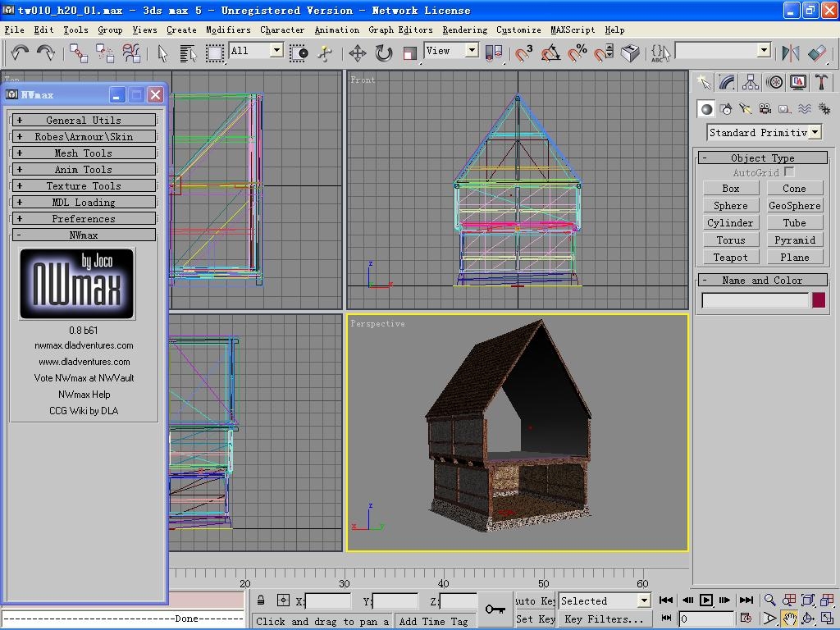The height and width of the screenshot is (630, 840).
Task: Toggle the Set Key mode button
Action: point(536,619)
